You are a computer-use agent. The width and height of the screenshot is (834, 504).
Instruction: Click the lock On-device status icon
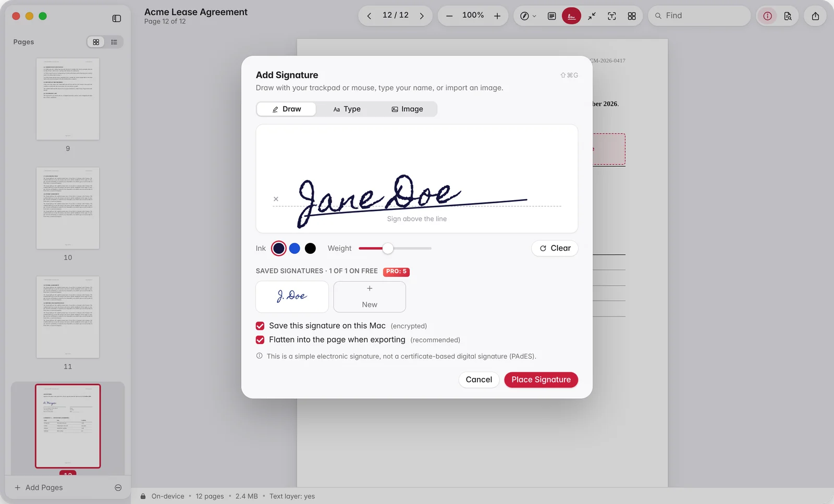click(143, 497)
